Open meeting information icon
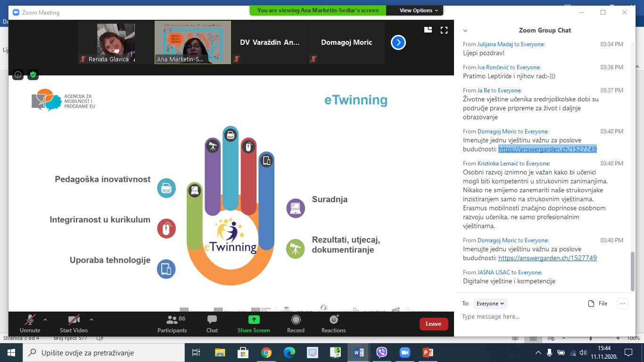The image size is (644, 362). point(18,74)
